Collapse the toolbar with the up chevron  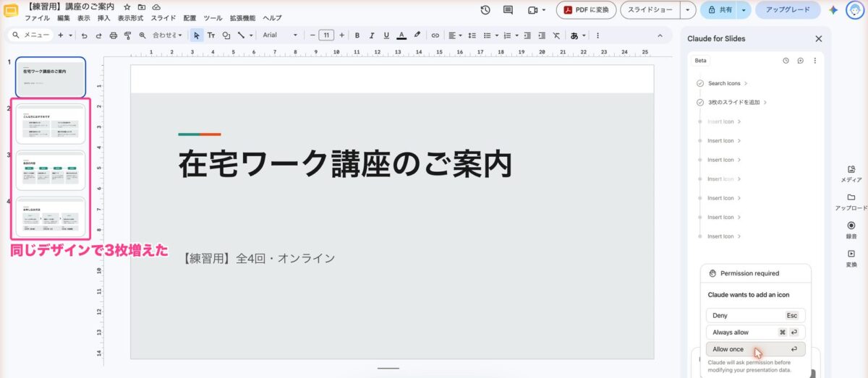pyautogui.click(x=659, y=35)
